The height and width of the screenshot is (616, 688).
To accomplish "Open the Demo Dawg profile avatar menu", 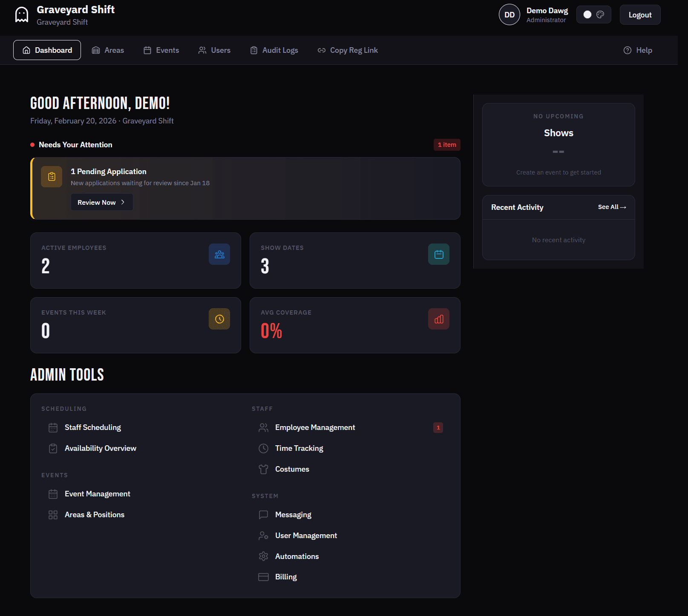I will click(x=509, y=14).
